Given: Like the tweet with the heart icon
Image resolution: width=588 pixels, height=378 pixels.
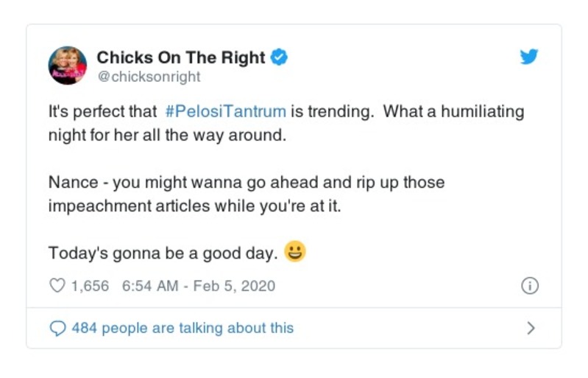Looking at the screenshot, I should pos(57,286).
